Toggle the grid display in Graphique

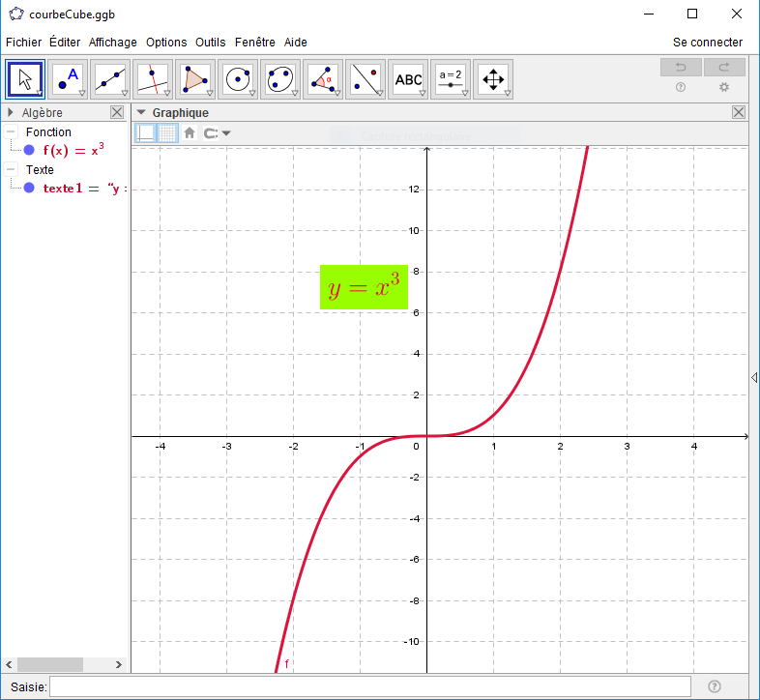point(167,133)
